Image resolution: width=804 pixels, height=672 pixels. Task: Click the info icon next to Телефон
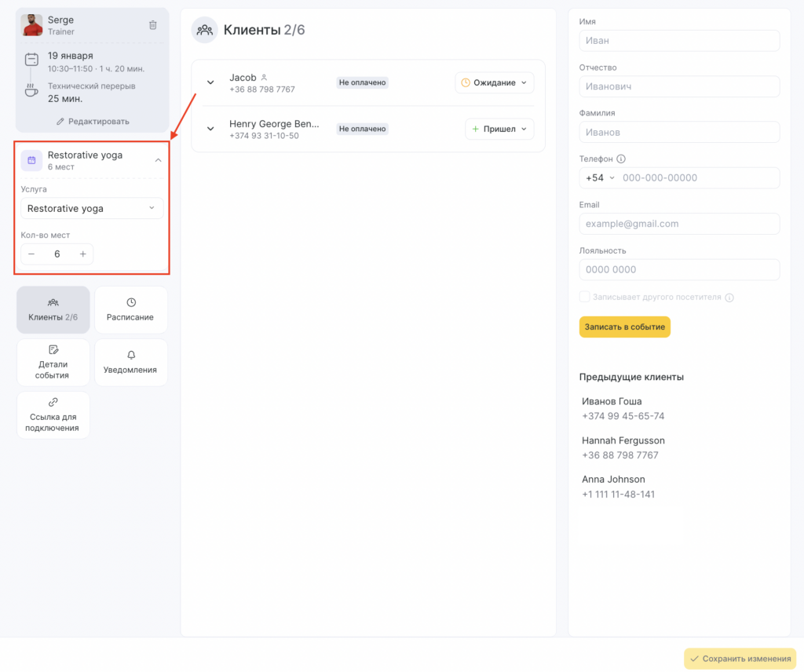621,159
